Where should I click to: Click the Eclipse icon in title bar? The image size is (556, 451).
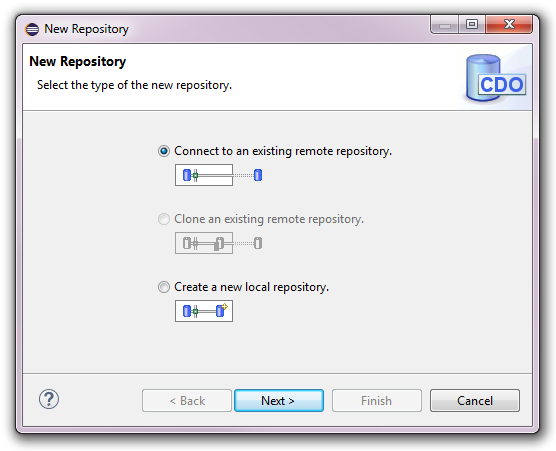tap(32, 29)
